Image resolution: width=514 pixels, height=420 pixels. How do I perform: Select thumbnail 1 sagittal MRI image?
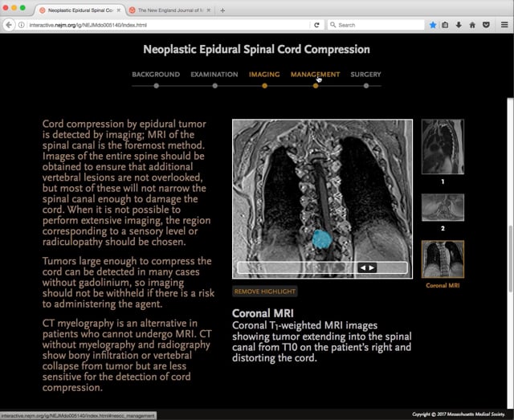tap(443, 146)
